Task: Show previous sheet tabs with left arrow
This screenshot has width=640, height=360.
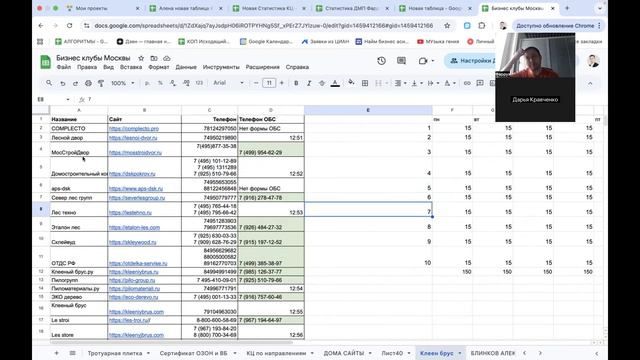Action: click(524, 353)
